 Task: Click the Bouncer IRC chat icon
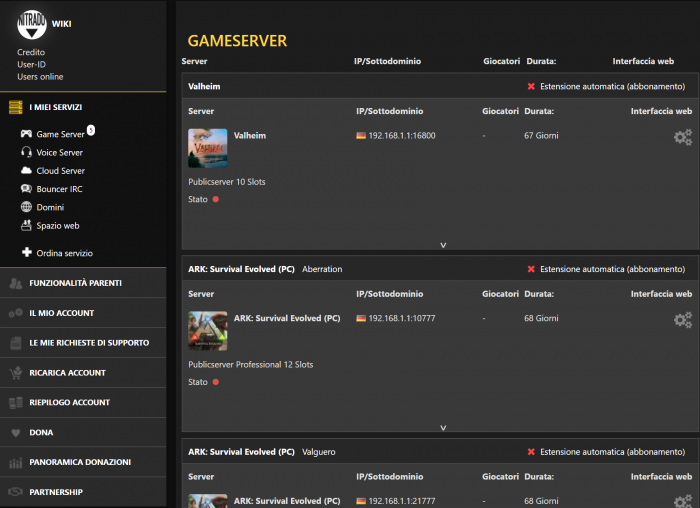click(x=26, y=188)
